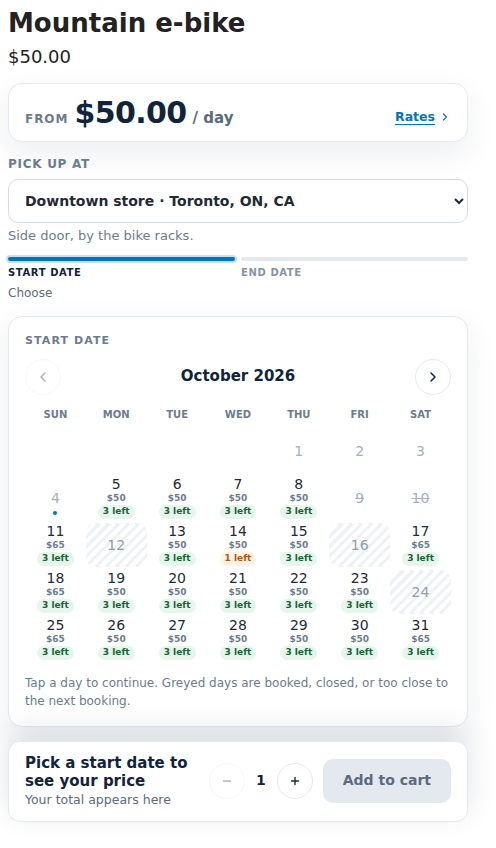
Task: Click 'Pick a start date to see your price'
Action: click(x=107, y=771)
